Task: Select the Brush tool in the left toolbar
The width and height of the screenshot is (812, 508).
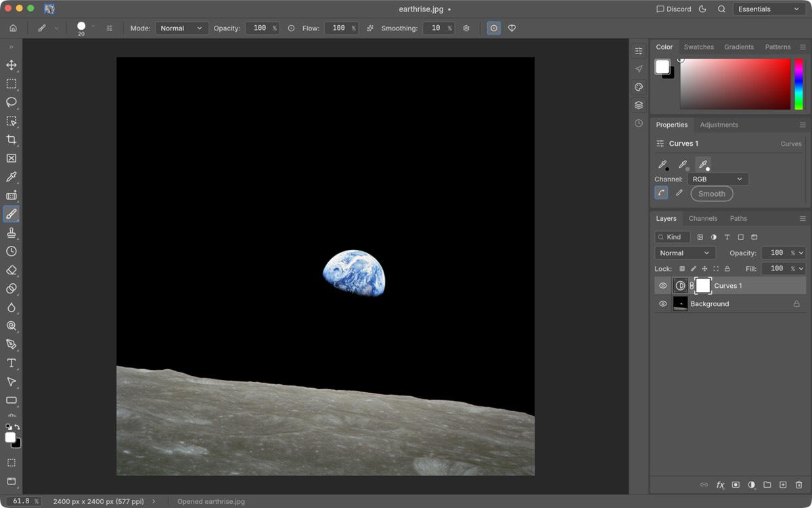Action: 12,214
